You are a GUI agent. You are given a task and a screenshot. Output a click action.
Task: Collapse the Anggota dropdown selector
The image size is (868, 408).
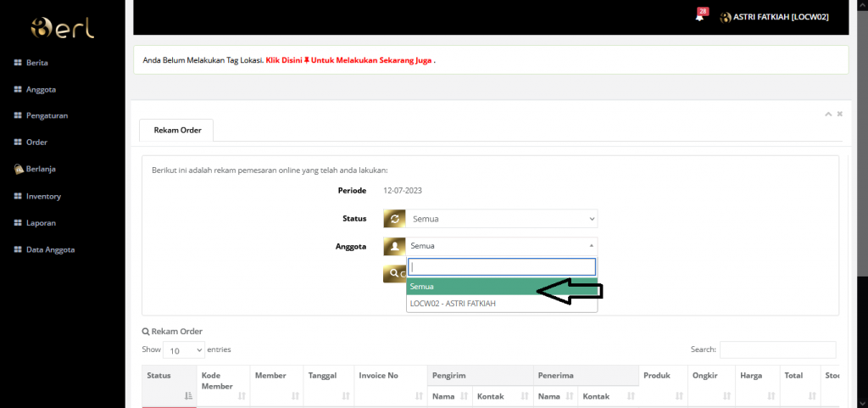(x=503, y=246)
